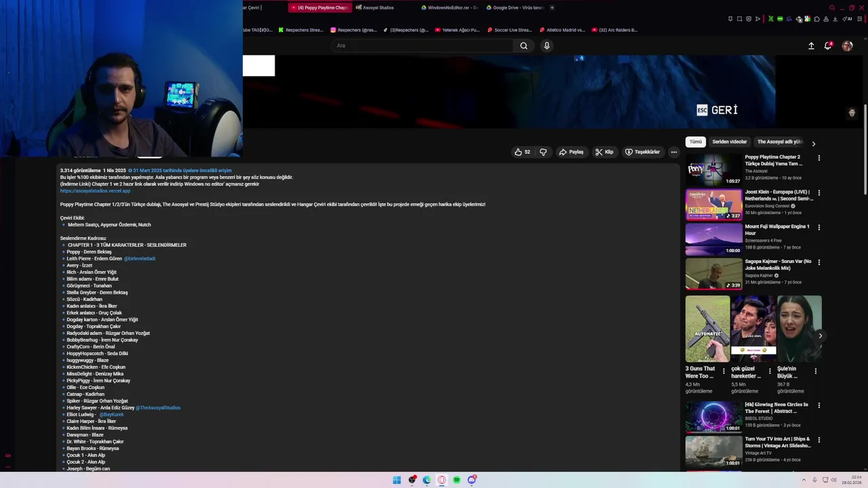Open options for 3 Guns That Were Too short
Image resolution: width=868 pixels, height=488 pixels.
pos(724,371)
